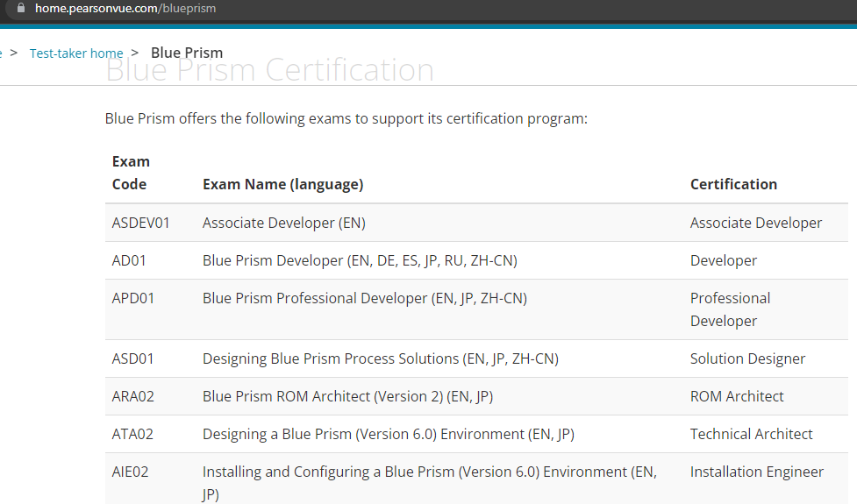
Task: Click Designing Blue Prism Process Solutions row
Action: click(x=476, y=358)
